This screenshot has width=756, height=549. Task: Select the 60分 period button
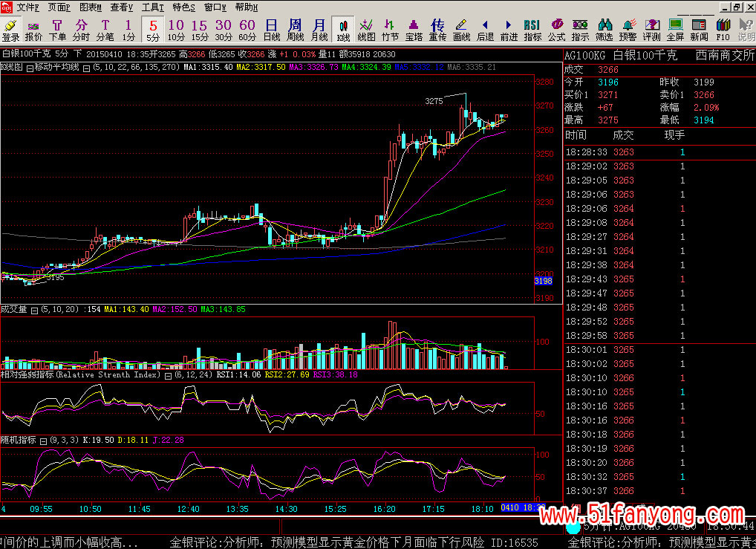point(247,30)
